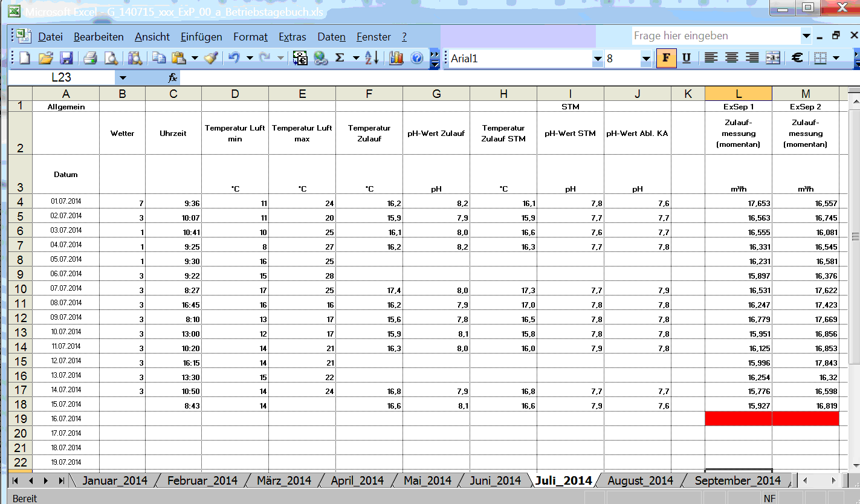Open a file with the folder icon
This screenshot has height=504, width=860.
(x=45, y=58)
